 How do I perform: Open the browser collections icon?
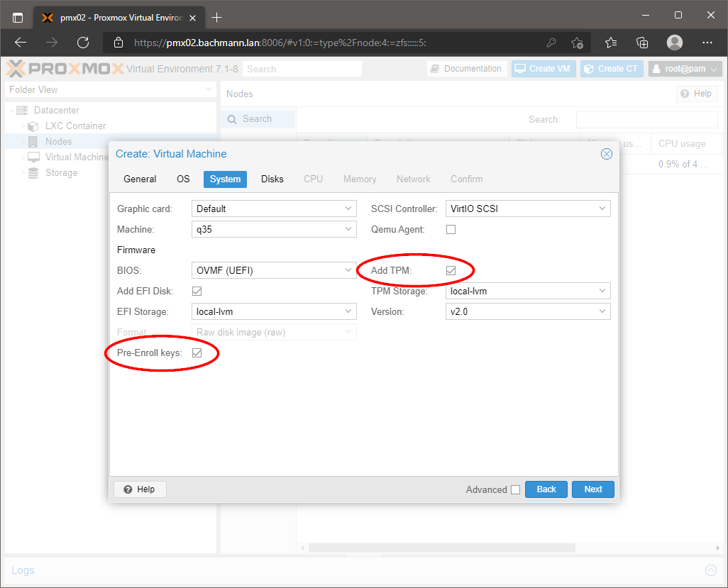pyautogui.click(x=642, y=43)
